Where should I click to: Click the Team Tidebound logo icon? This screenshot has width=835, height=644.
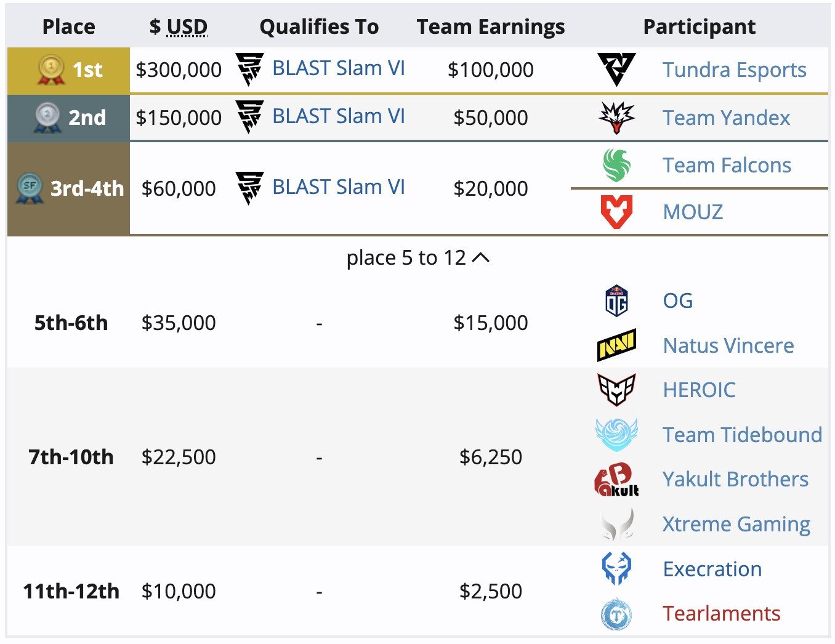(616, 435)
